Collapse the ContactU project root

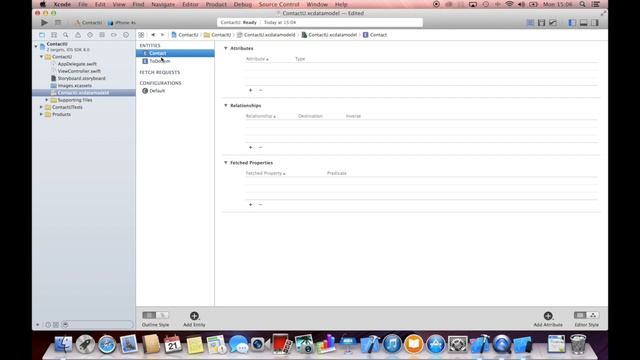(36, 46)
